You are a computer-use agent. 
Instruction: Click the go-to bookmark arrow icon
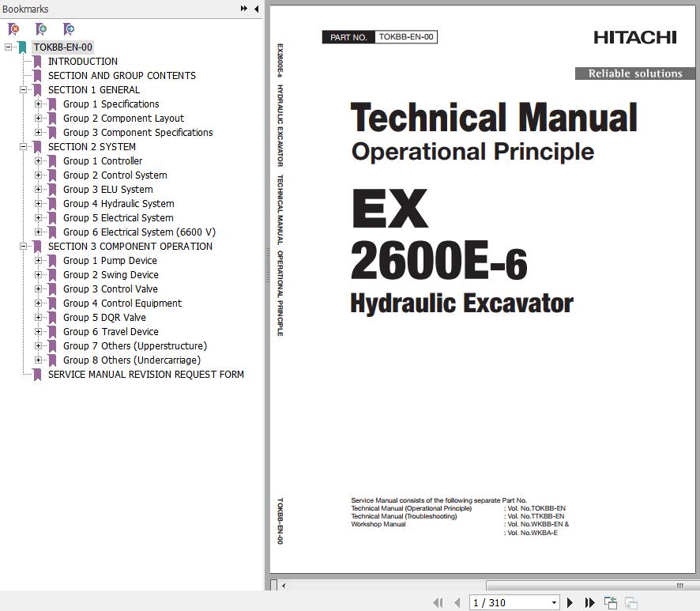69,29
